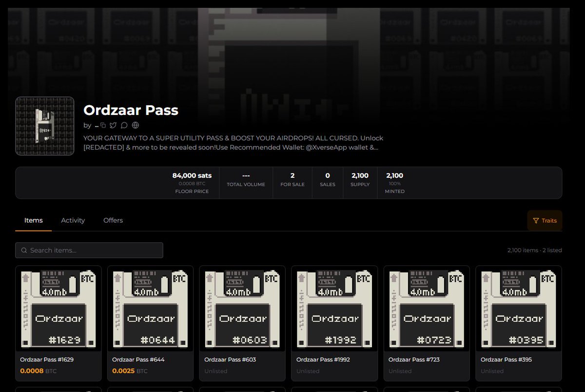Click the title Ordzaar Pass #723
Viewport: 585px width, 392px height.
[414, 359]
